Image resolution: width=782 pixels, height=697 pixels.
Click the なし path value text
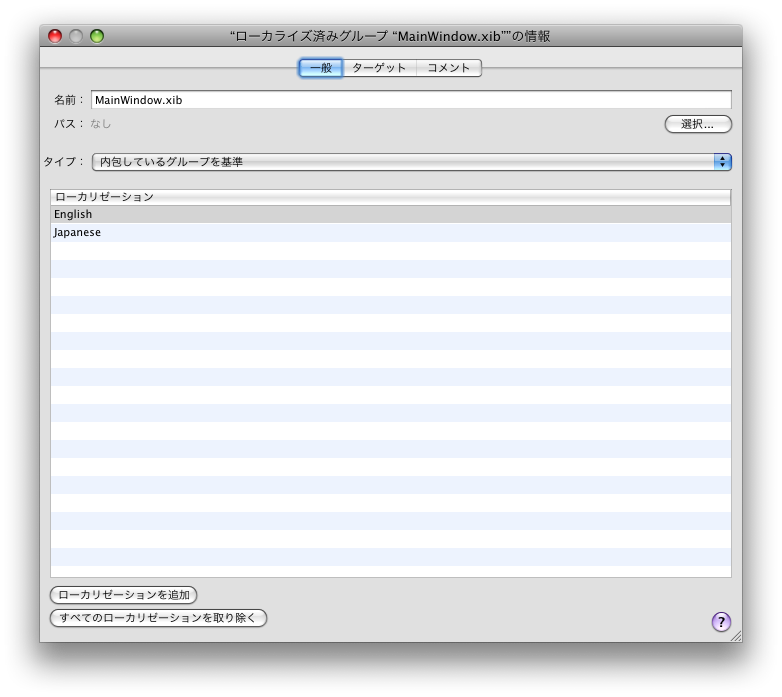101,124
